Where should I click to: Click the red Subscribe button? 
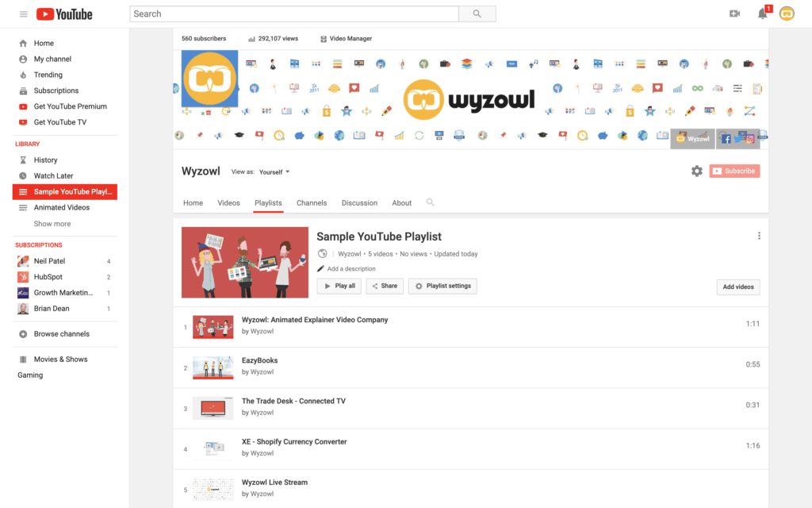733,170
